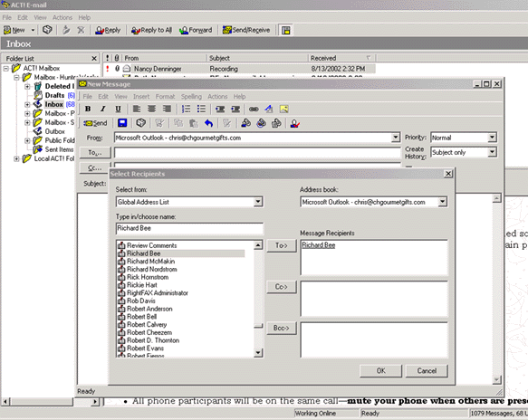Select Robert Anderson in the list
The height and width of the screenshot is (420, 528).
(149, 309)
